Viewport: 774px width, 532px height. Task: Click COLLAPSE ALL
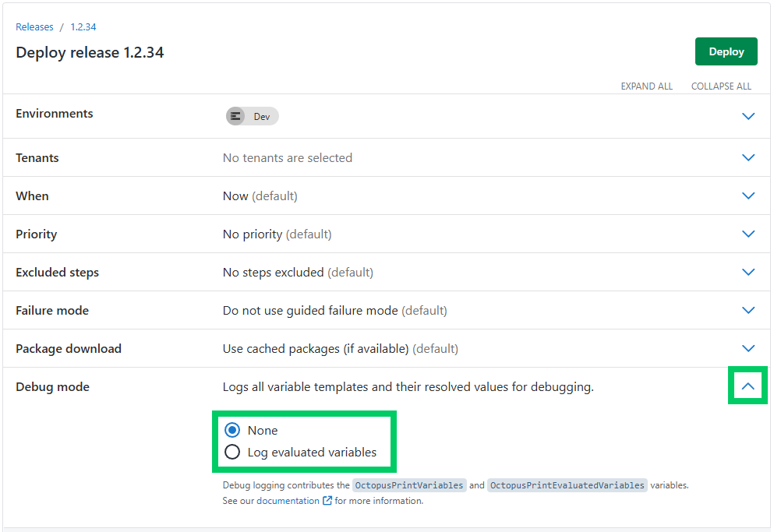pos(721,86)
